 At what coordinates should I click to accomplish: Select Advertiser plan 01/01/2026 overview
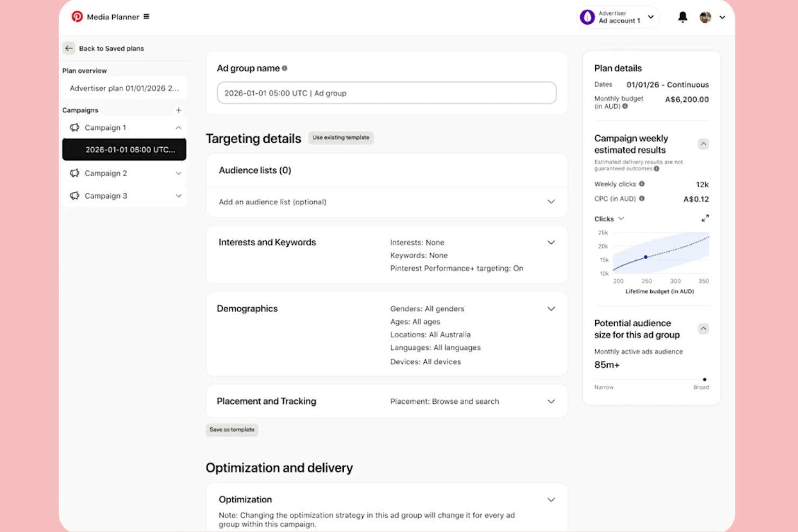pos(125,88)
